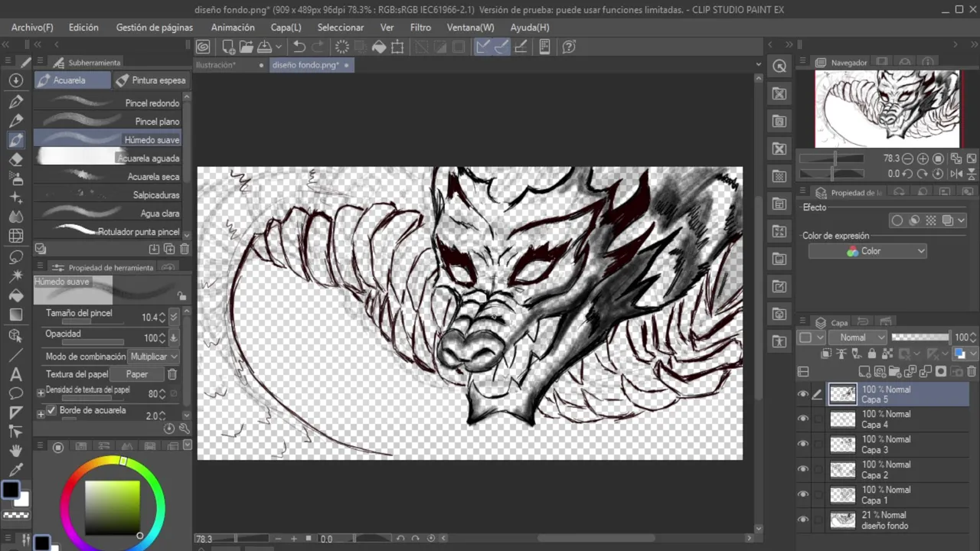Image resolution: width=980 pixels, height=551 pixels.
Task: Choose Rotulador punta pincel brush
Action: (108, 232)
